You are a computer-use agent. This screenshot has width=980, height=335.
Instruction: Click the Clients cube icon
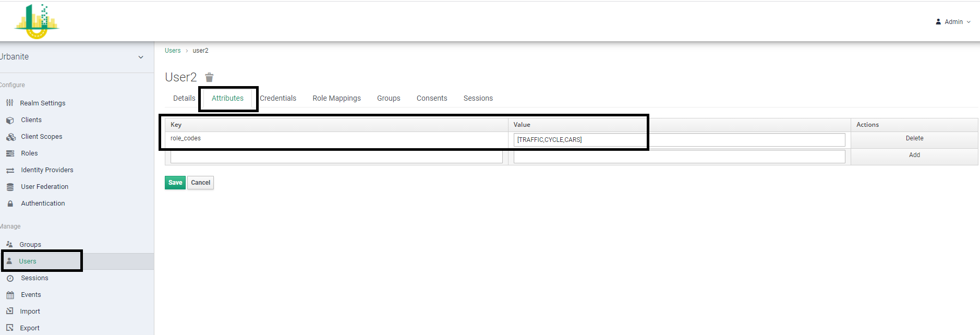tap(10, 120)
